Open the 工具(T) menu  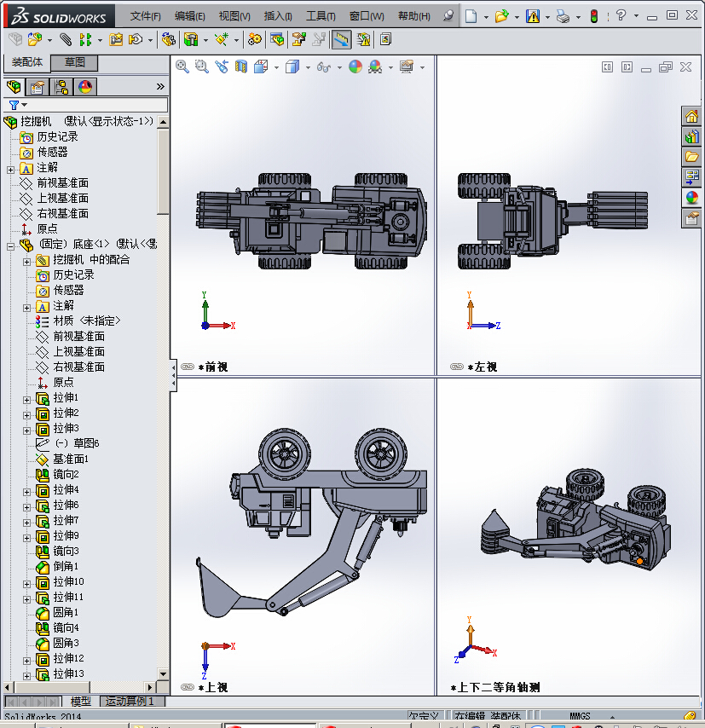(x=321, y=17)
